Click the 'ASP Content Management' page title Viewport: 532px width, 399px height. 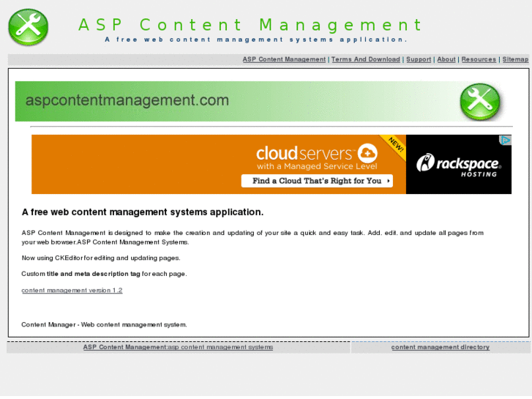click(x=250, y=25)
